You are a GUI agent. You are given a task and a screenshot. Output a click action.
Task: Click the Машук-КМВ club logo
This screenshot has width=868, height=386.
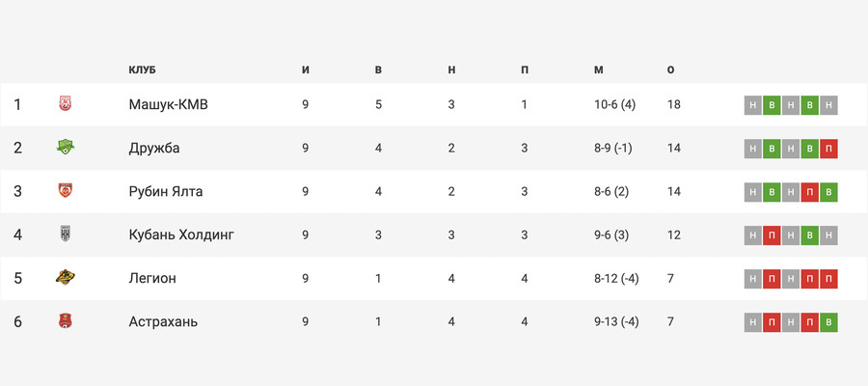(66, 104)
